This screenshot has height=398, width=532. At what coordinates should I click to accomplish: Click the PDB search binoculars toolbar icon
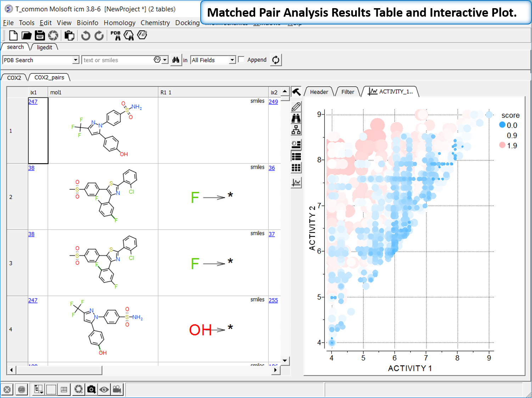pos(116,35)
